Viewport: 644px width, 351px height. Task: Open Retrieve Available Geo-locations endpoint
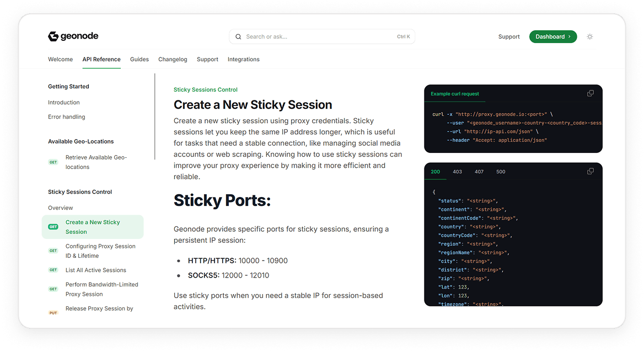pos(96,162)
